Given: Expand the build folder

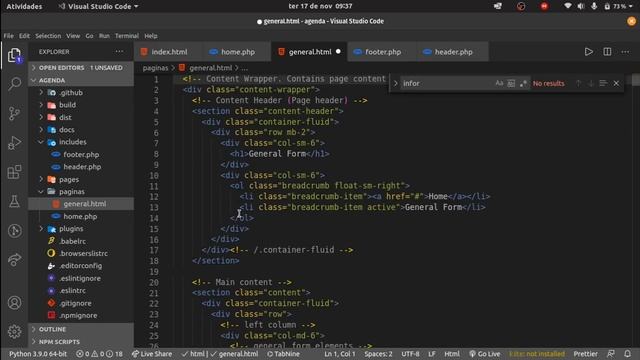Looking at the screenshot, I should 81,105.
